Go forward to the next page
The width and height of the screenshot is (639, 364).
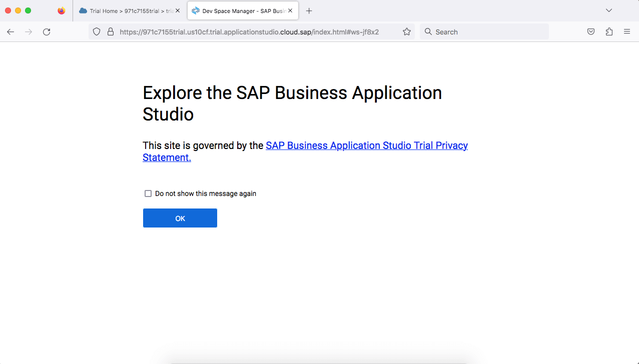coord(29,32)
